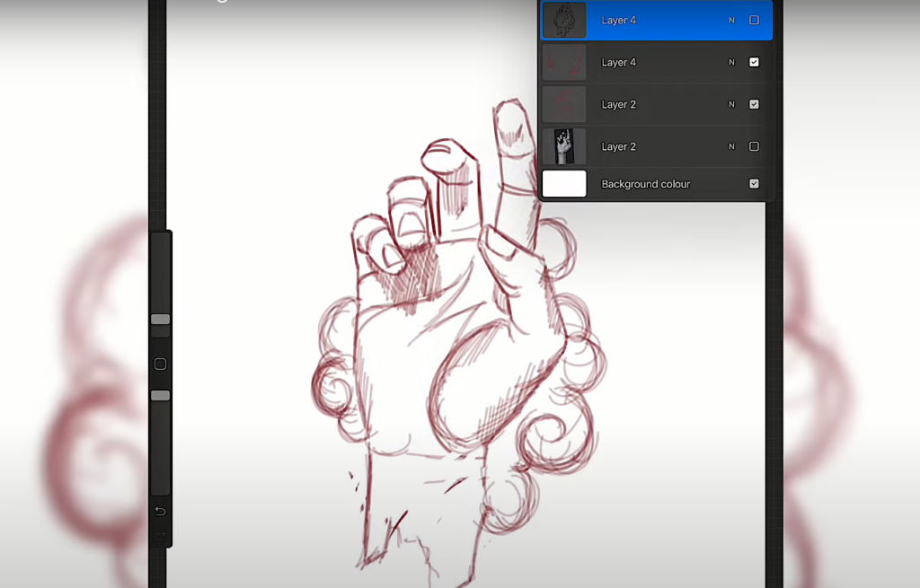The height and width of the screenshot is (588, 920).
Task: Show the blue highlighted Layer 4 via checkbox
Action: [x=754, y=20]
